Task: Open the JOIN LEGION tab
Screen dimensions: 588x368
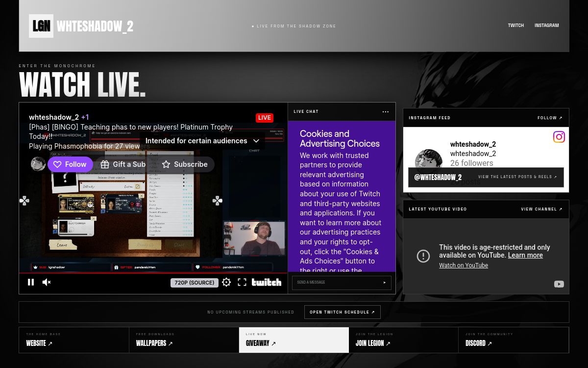Action: pos(404,340)
